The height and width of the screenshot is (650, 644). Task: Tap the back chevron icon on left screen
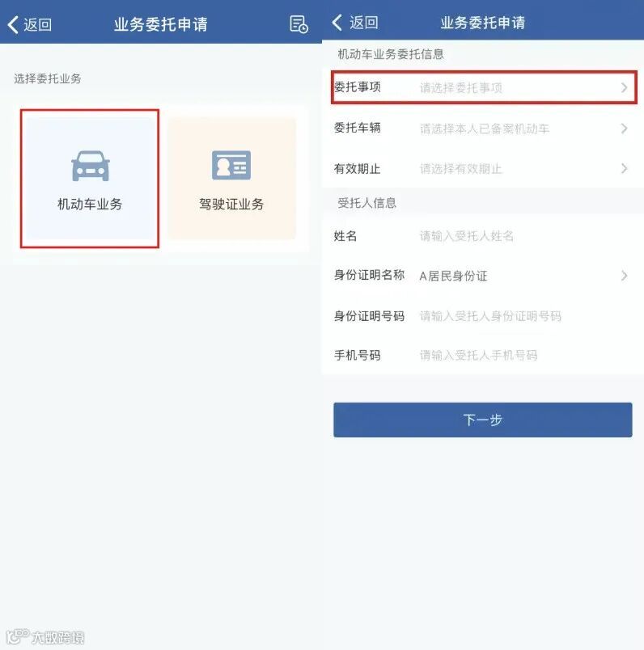click(13, 24)
